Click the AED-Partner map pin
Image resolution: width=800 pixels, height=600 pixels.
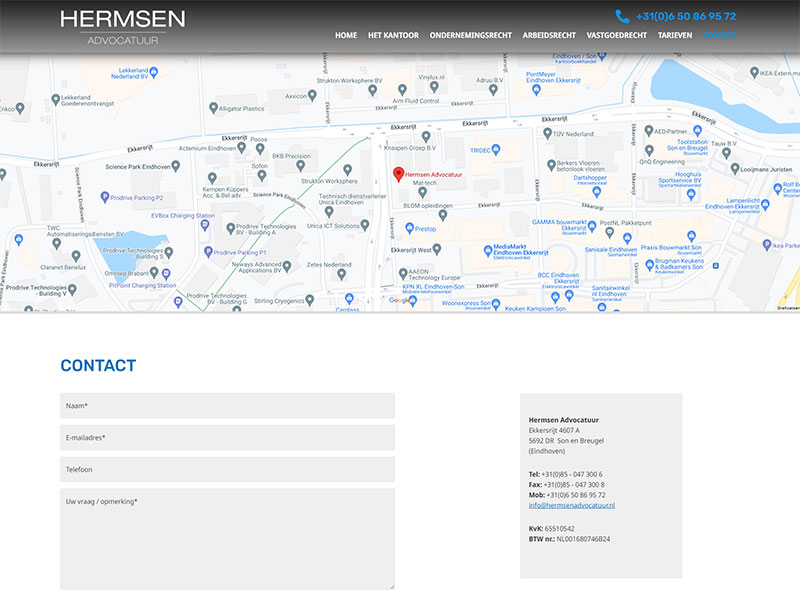649,131
